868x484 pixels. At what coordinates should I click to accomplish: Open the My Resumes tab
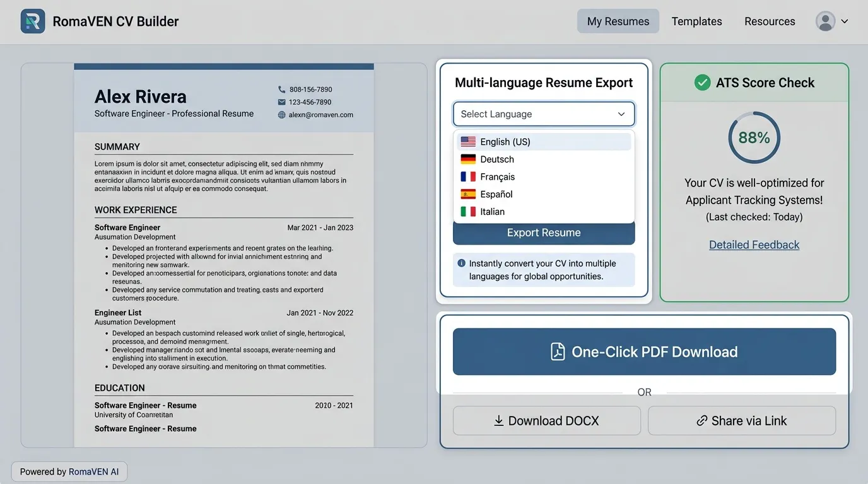point(618,21)
